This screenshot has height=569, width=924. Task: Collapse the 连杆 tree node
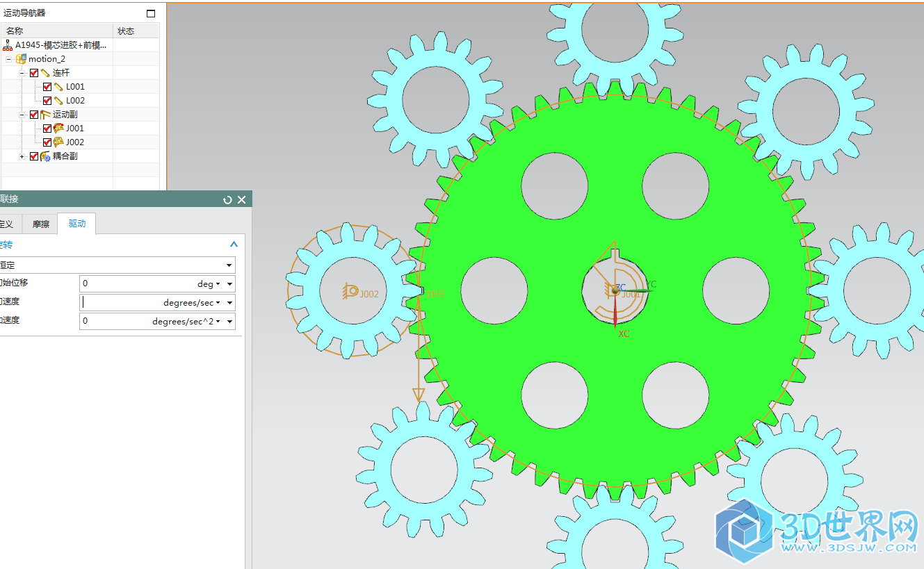pos(22,73)
